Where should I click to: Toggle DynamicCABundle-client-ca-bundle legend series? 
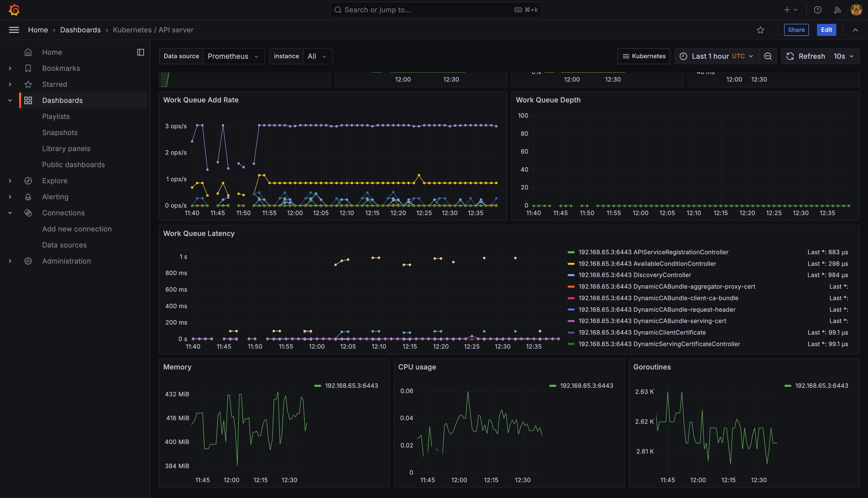[658, 298]
